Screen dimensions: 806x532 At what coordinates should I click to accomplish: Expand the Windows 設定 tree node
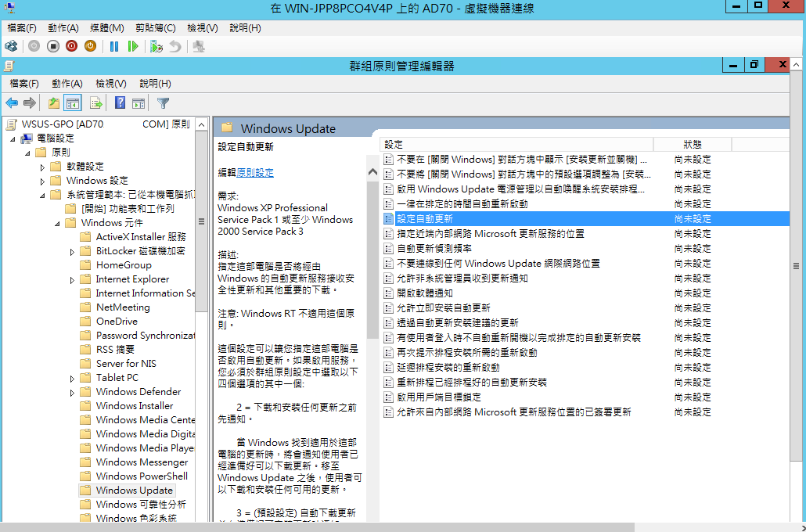coord(42,181)
